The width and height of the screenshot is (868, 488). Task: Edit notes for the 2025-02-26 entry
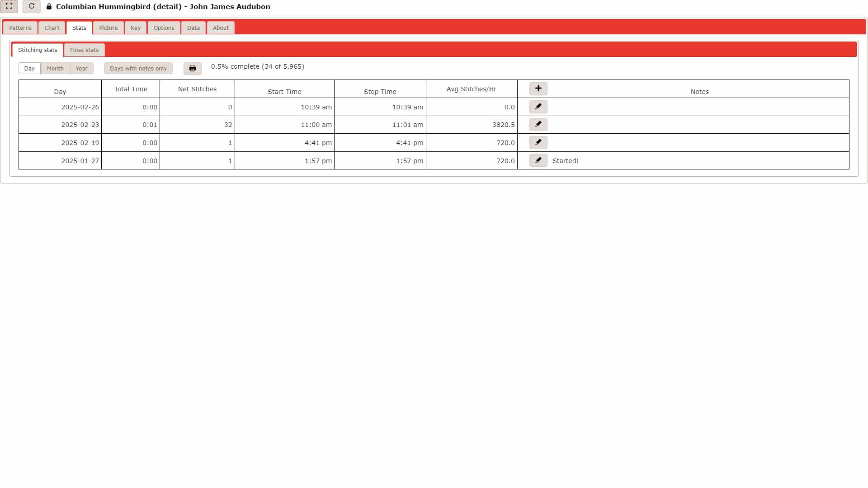click(x=538, y=107)
